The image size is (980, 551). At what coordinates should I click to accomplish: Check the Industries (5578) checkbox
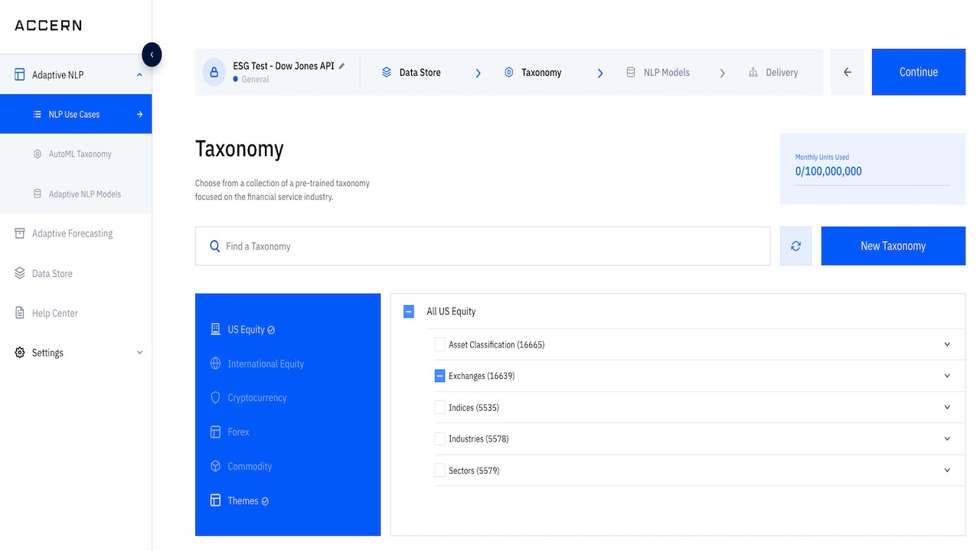tap(439, 439)
